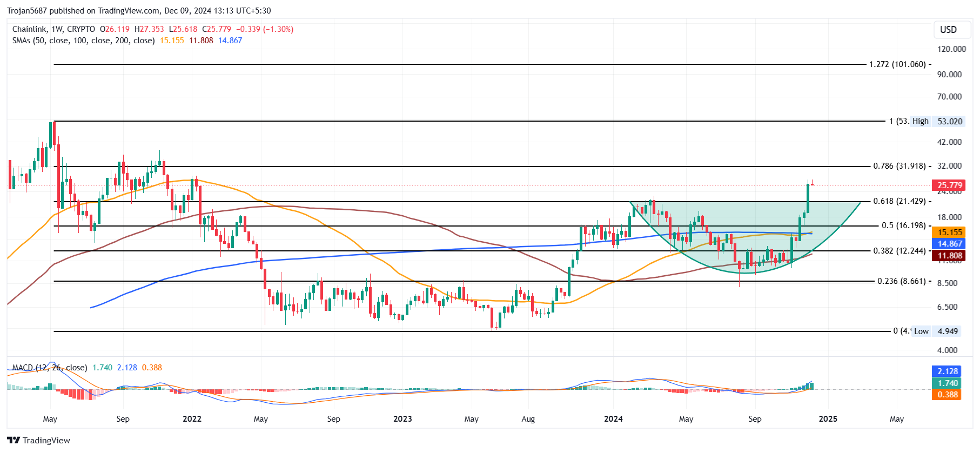Click the MACD value 1.740 in legend

coord(102,368)
